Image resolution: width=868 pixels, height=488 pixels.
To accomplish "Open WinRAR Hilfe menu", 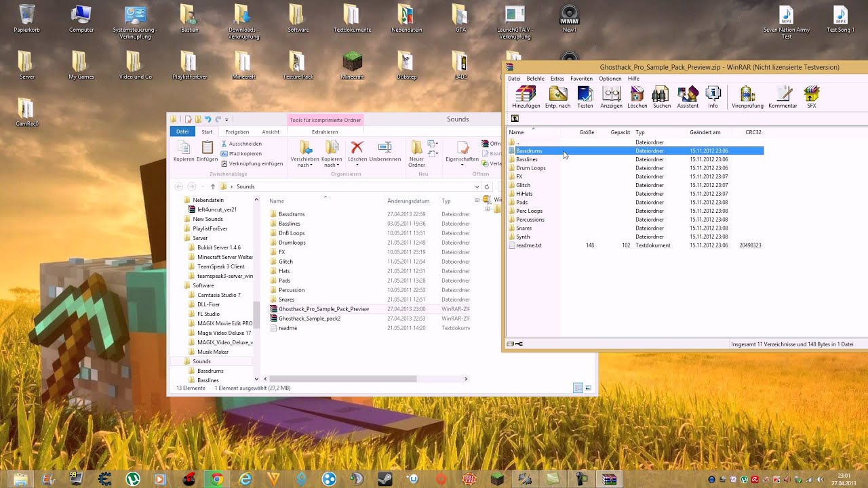I will coord(633,79).
